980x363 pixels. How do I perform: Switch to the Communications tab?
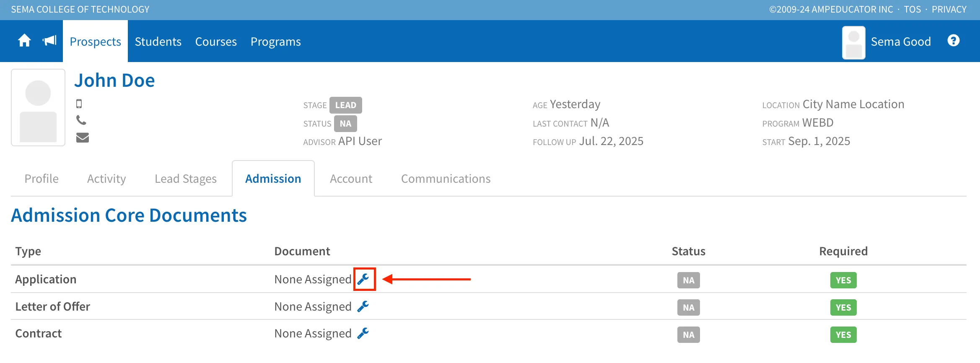[x=446, y=179]
